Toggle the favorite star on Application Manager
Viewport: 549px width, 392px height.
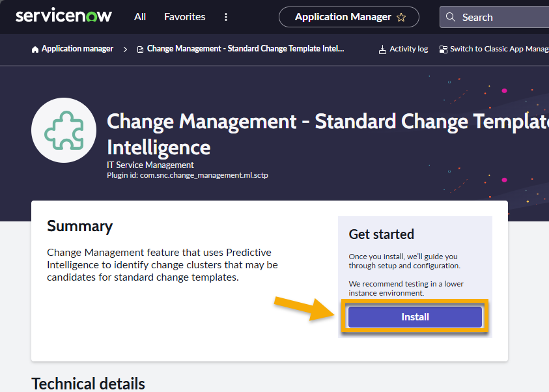point(402,17)
